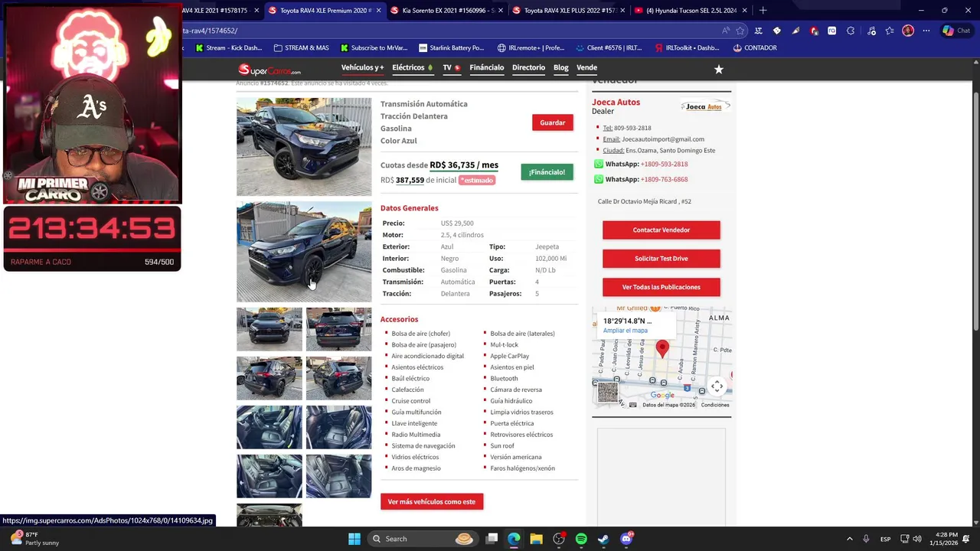
Task: Open the second large car photo
Action: [304, 252]
